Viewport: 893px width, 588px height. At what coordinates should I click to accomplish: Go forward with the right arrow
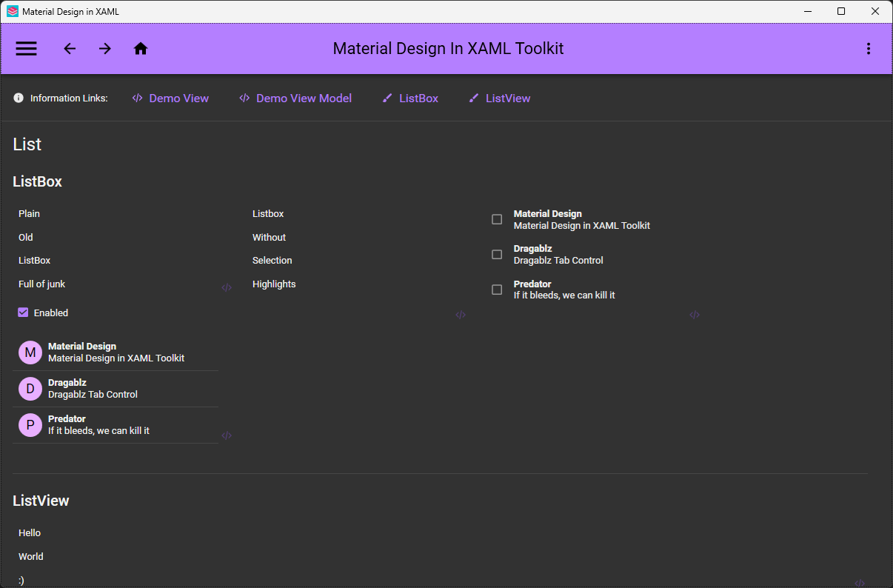point(105,49)
